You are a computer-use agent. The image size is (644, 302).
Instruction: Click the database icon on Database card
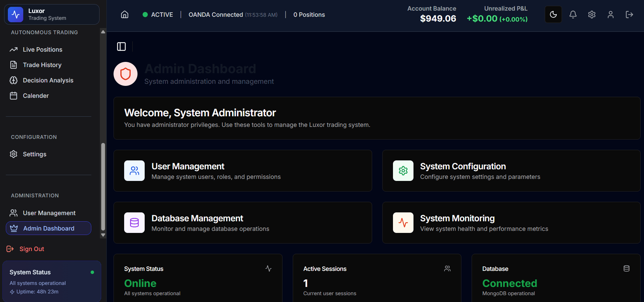tap(627, 268)
